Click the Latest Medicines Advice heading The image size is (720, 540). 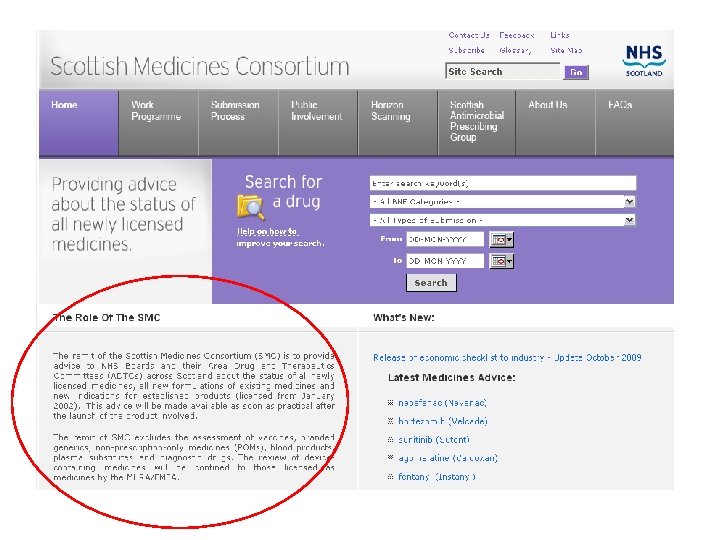click(x=451, y=377)
